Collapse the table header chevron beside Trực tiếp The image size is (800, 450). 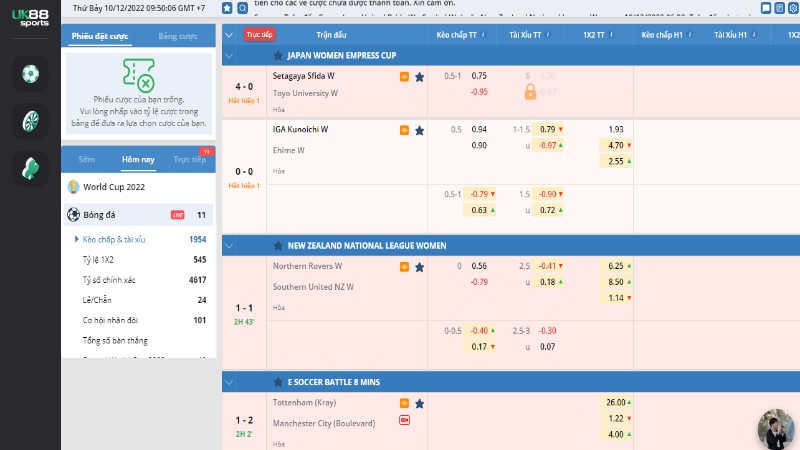coord(229,35)
